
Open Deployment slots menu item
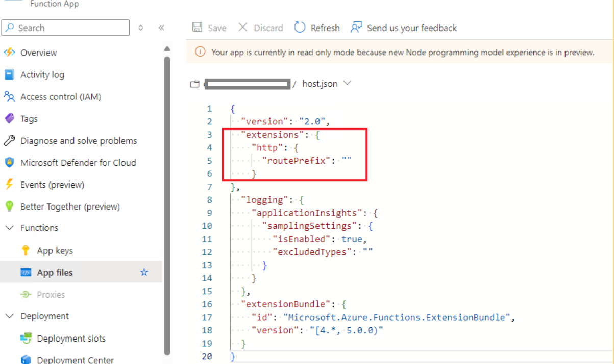click(x=71, y=339)
